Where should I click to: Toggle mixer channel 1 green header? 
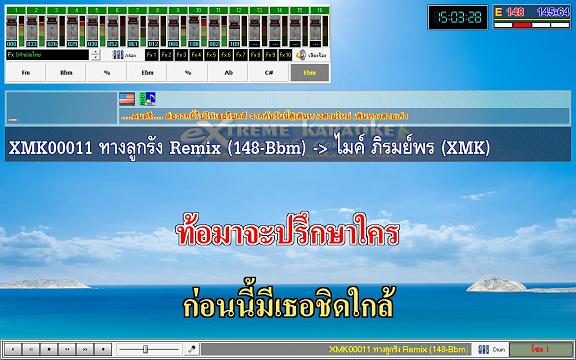16,10
